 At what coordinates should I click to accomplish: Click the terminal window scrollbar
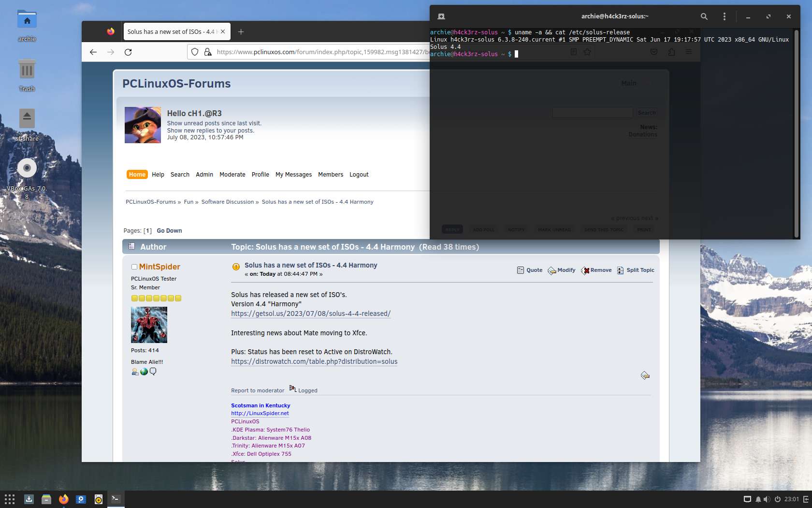pyautogui.click(x=797, y=133)
